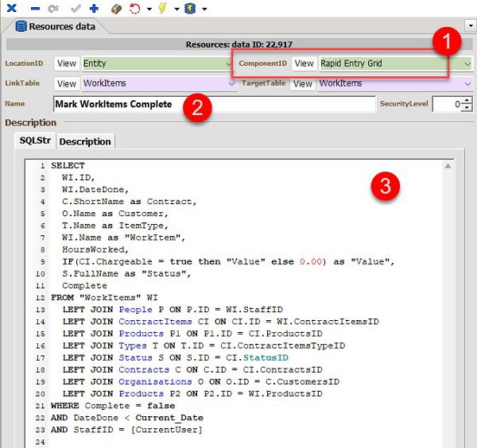477x448 pixels.
Task: Open TargetTable WorkItems dropdown
Action: tap(467, 83)
